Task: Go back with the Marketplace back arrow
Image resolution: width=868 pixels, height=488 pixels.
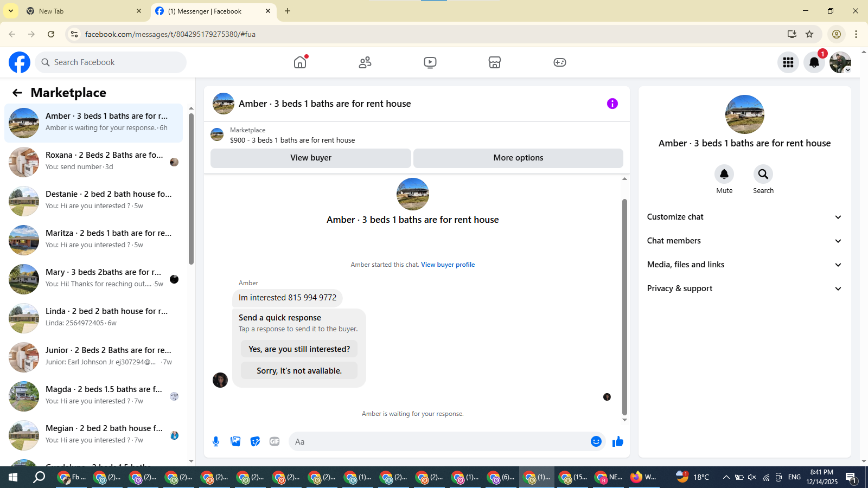Action: coord(17,93)
